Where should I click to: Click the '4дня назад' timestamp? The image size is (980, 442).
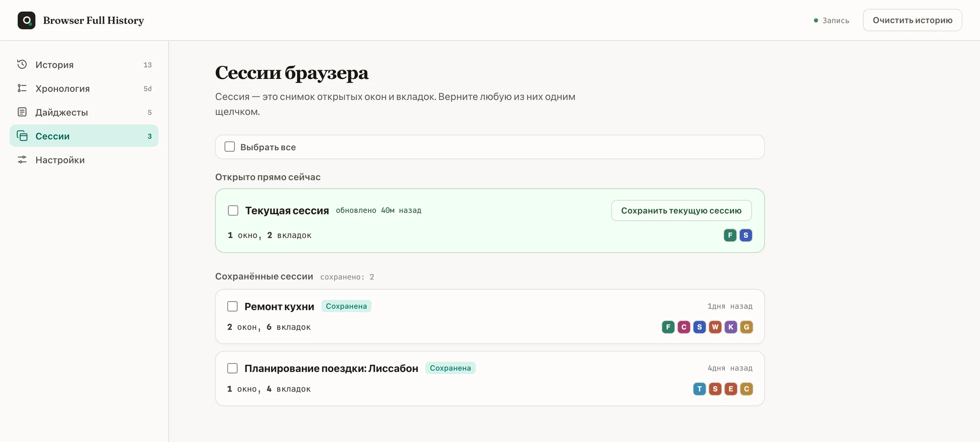pyautogui.click(x=730, y=368)
